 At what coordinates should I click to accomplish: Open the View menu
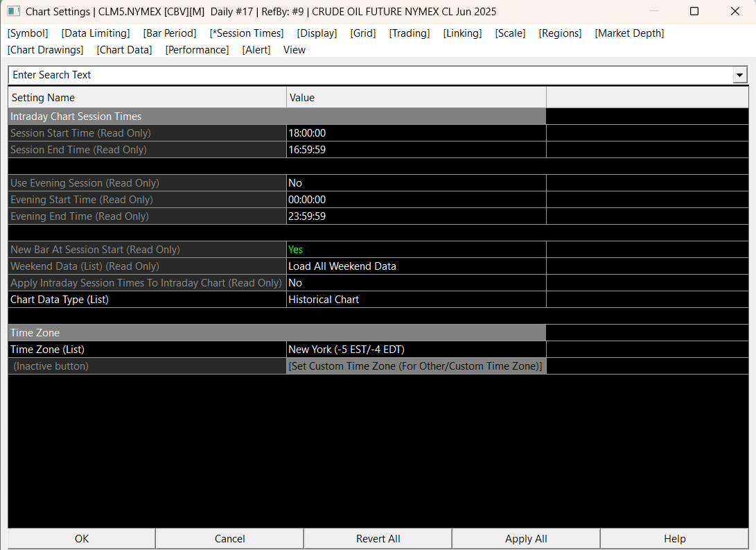point(295,50)
